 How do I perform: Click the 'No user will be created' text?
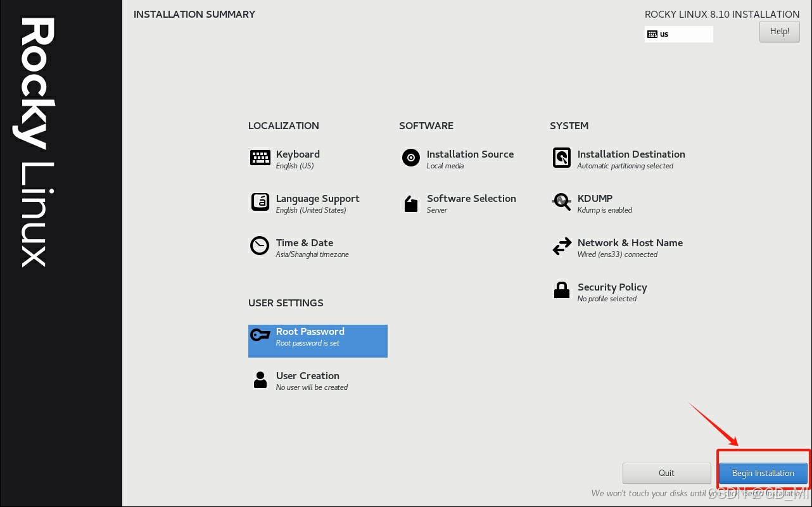tap(312, 387)
